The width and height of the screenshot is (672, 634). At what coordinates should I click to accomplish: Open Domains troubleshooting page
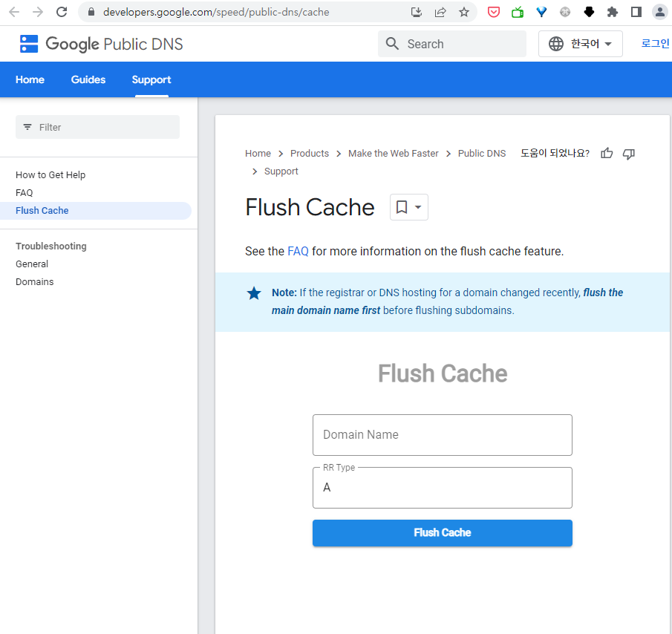(35, 282)
